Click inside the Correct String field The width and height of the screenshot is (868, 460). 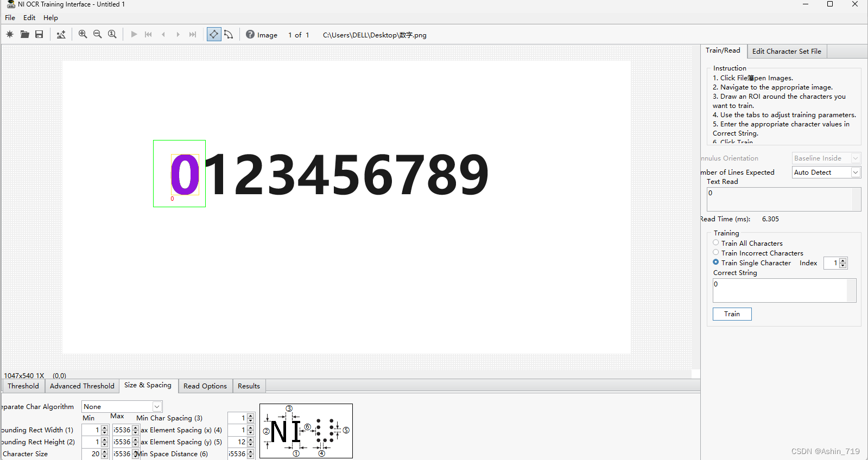click(780, 290)
